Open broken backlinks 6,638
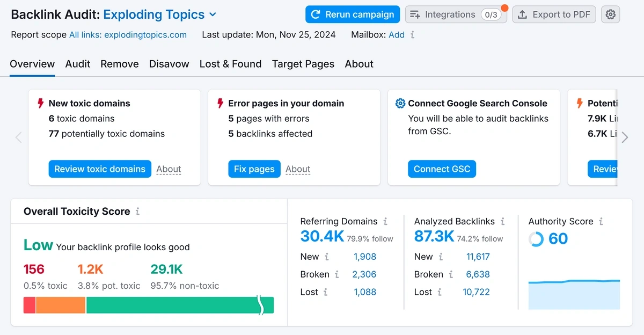The height and width of the screenshot is (335, 644). tap(478, 274)
